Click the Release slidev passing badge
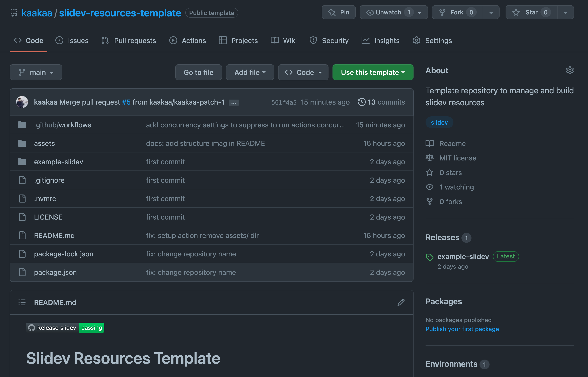This screenshot has width=588, height=377. click(x=65, y=328)
